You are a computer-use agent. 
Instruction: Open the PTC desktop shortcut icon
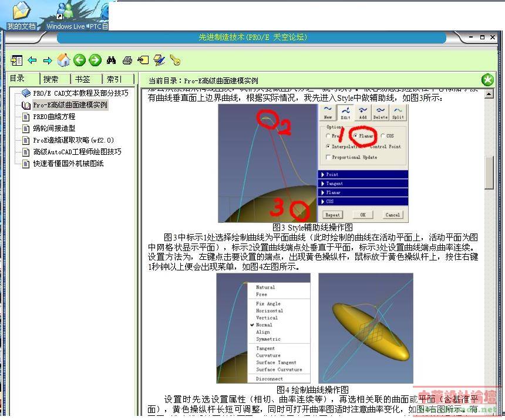click(x=99, y=16)
